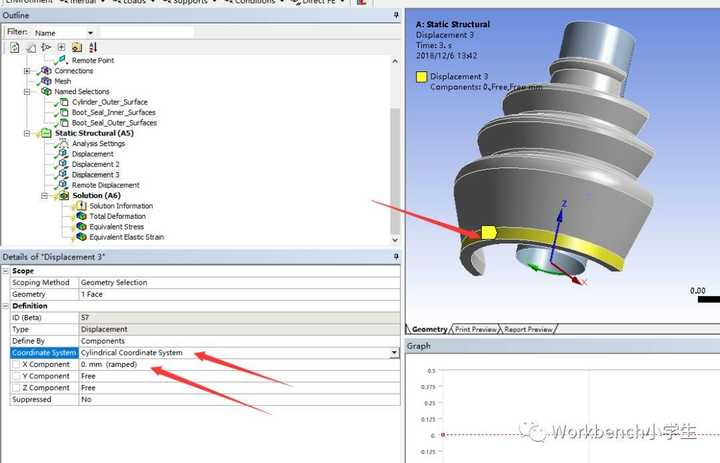Screen dimensions: 720x463
Task: Select Cylinder_Outer_Surface named selection
Action: (x=110, y=102)
